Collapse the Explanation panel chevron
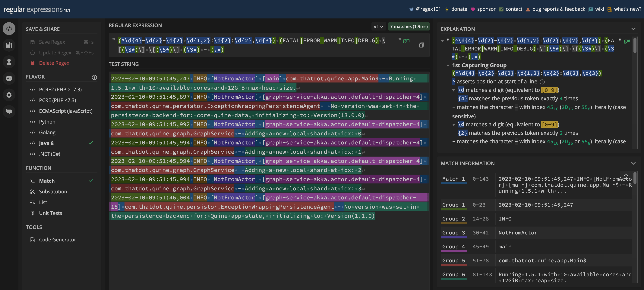This screenshot has width=644, height=290. (633, 29)
